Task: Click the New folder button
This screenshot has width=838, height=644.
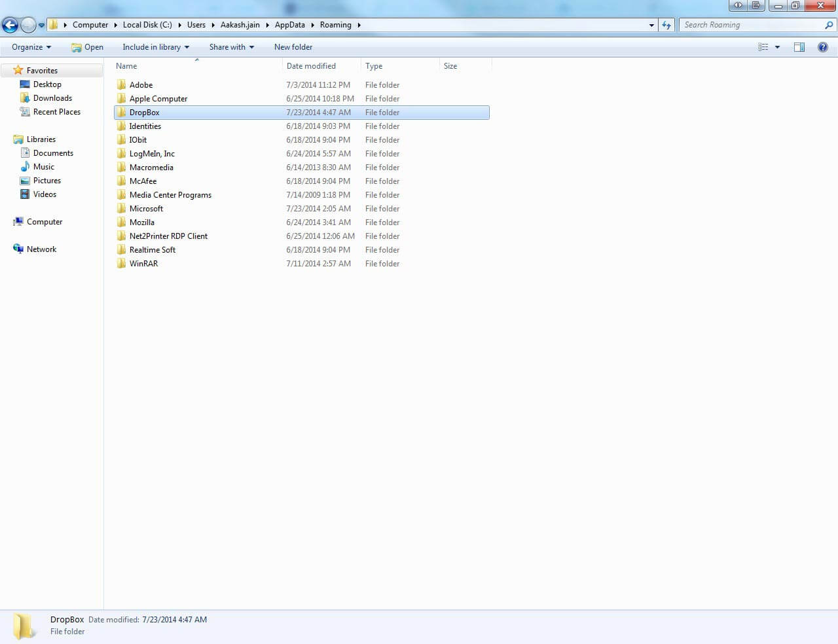Action: coord(293,47)
